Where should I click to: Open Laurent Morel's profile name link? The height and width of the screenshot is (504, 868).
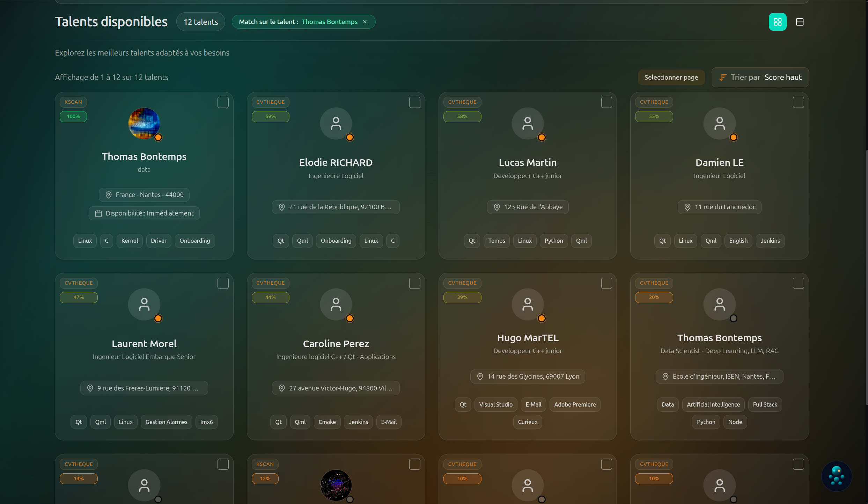[144, 344]
